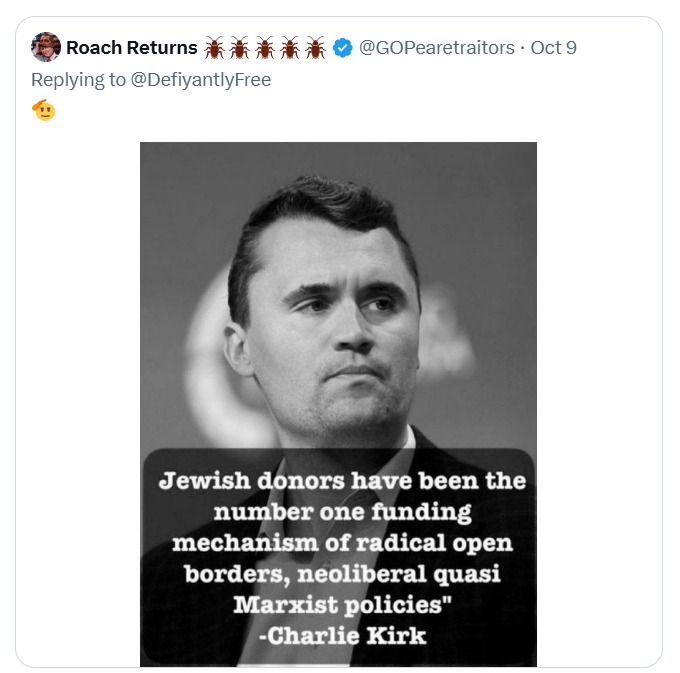The image size is (680, 673).
Task: Open the "Roach Returns" display name link
Action: [131, 47]
